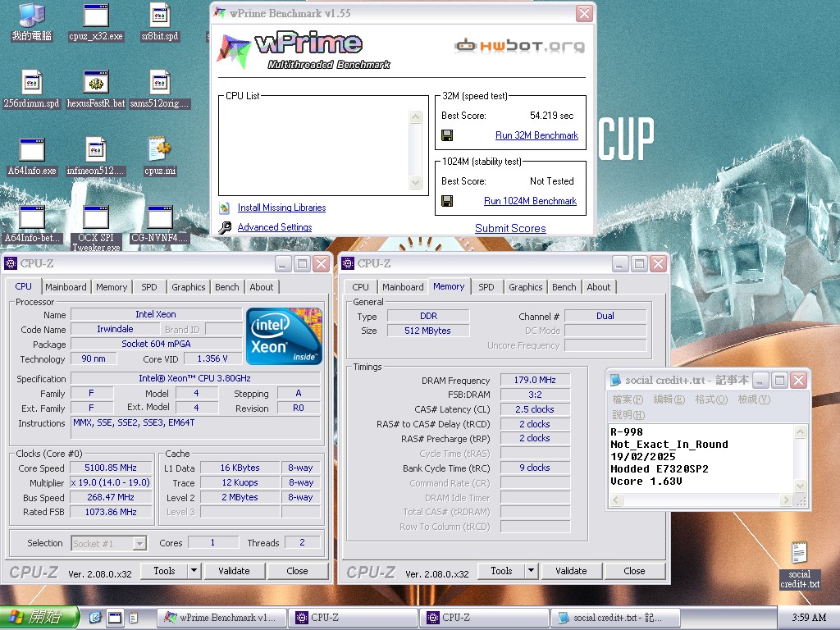Click Install Missing Libraries link
840x630 pixels.
(x=282, y=208)
